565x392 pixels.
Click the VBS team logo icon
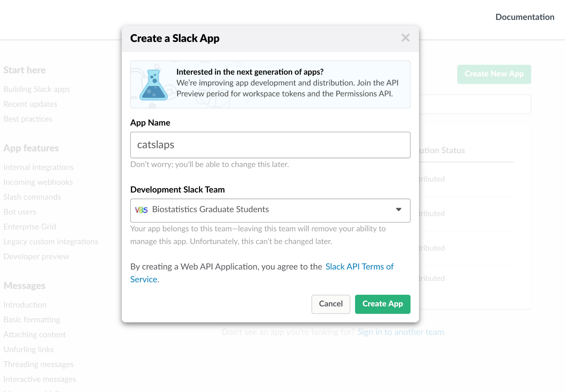pyautogui.click(x=141, y=210)
